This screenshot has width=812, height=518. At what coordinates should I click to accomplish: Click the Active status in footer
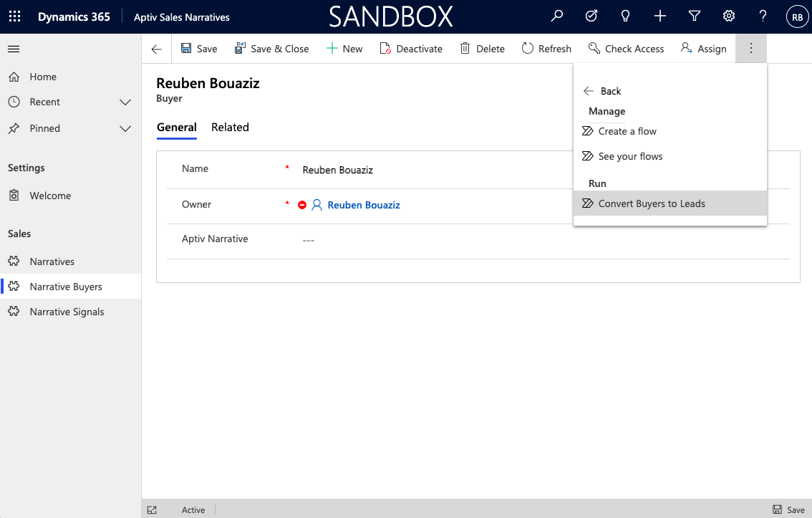[193, 509]
